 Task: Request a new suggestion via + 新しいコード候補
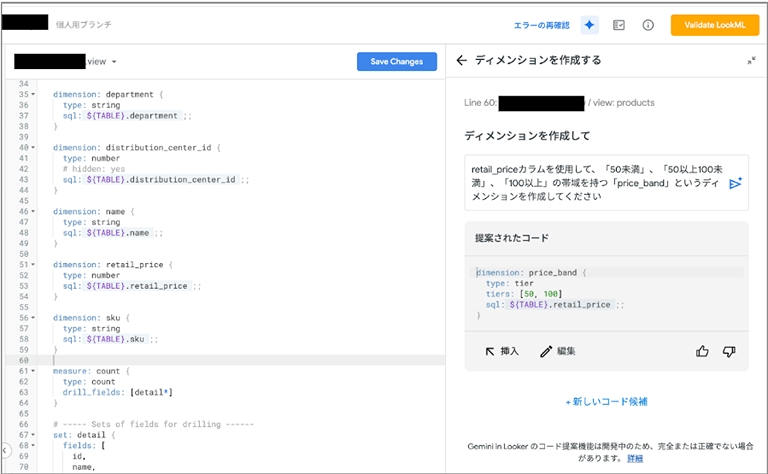point(606,402)
